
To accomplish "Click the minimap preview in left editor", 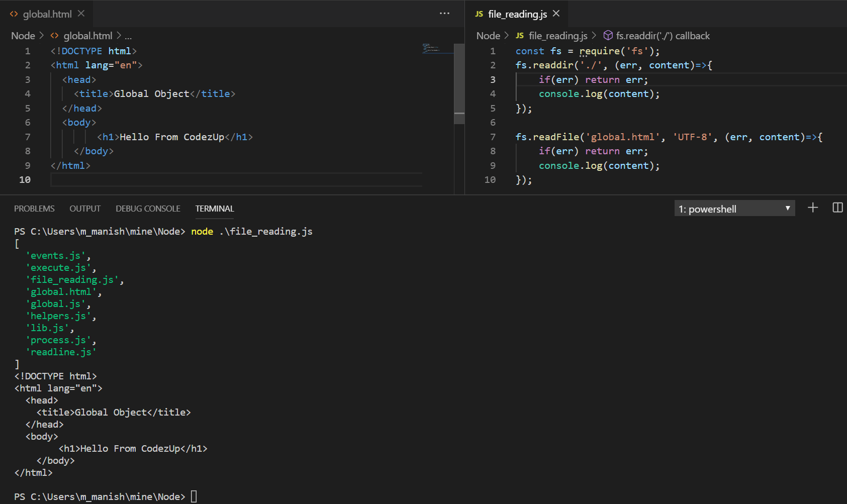I will [437, 48].
